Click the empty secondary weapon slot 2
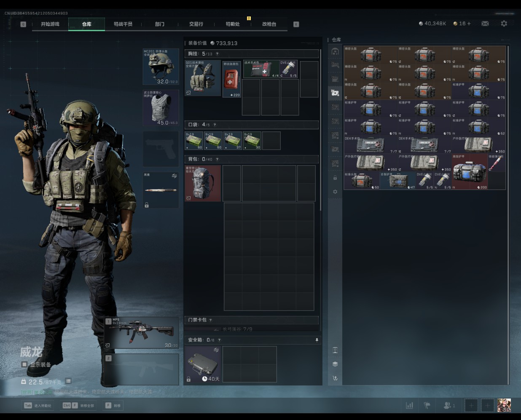Image resolution: width=521 pixels, height=420 pixels. [x=142, y=369]
